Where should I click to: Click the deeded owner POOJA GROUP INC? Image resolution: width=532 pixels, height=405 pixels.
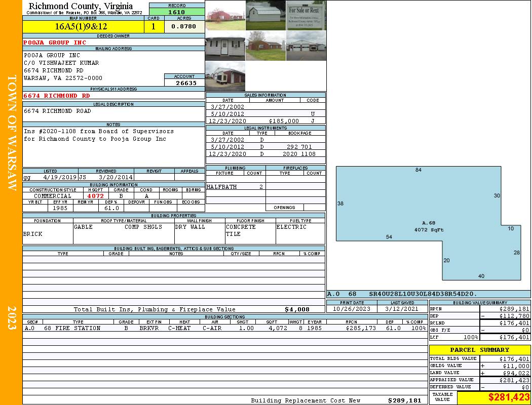[55, 43]
